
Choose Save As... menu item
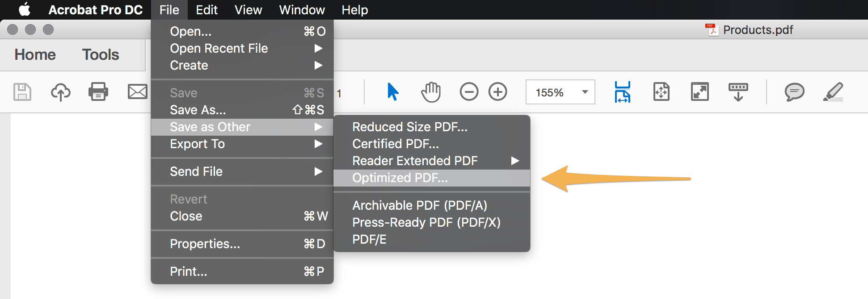coord(242,110)
